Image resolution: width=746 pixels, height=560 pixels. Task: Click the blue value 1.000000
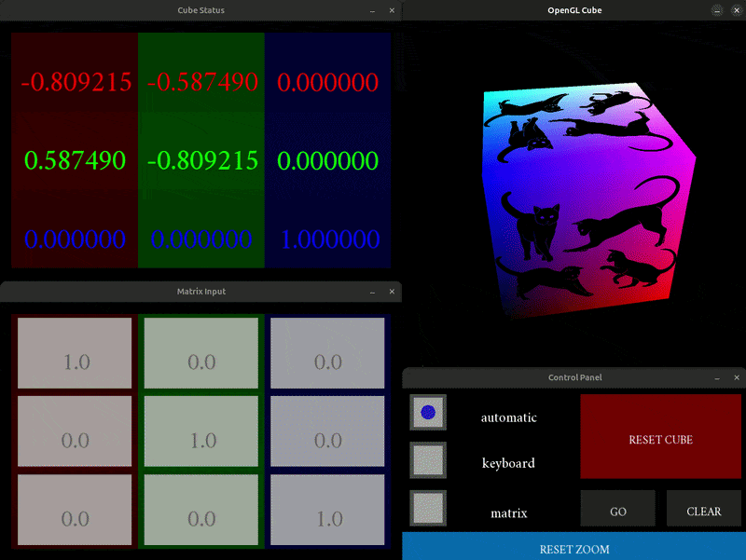(x=330, y=239)
